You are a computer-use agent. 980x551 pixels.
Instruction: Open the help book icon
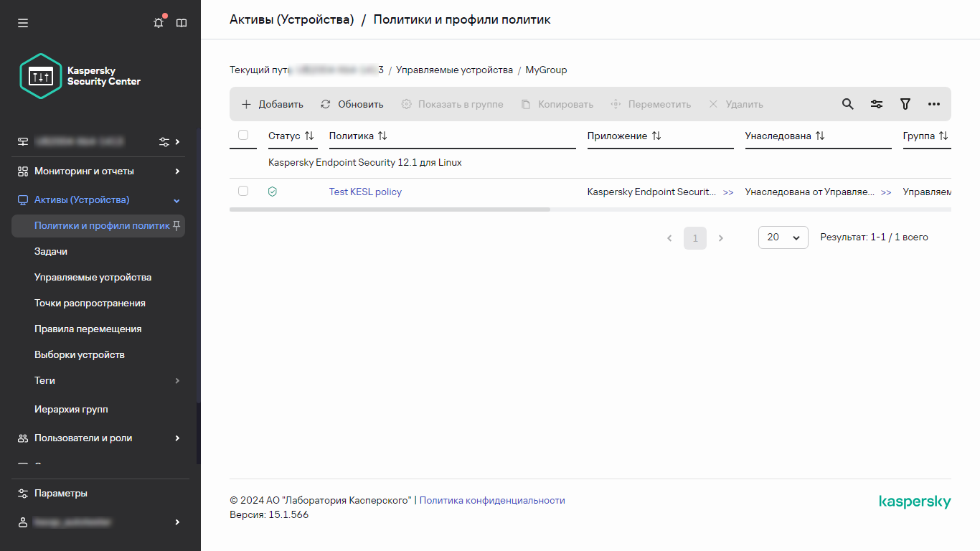pyautogui.click(x=182, y=23)
